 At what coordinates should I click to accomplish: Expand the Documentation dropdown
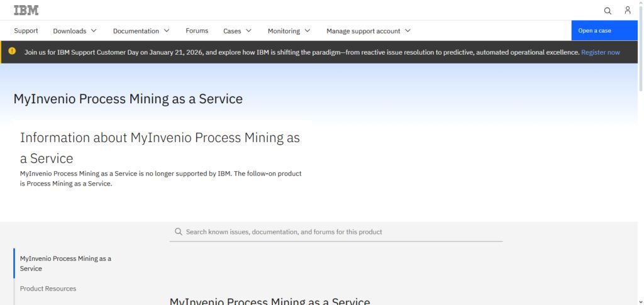(x=142, y=31)
